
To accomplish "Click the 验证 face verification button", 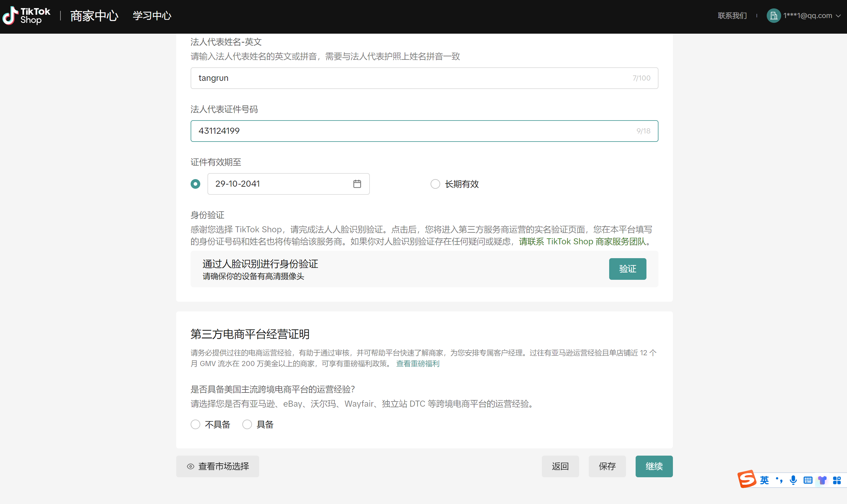I will [627, 269].
